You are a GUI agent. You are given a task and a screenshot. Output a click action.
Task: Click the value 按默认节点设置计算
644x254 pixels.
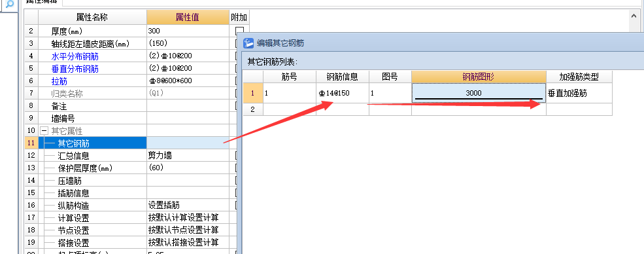coord(188,230)
